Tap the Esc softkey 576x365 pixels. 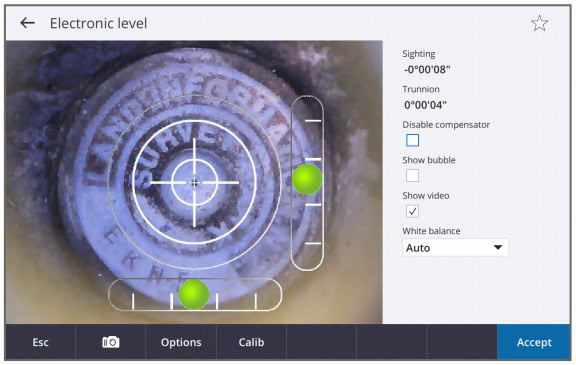pos(40,342)
